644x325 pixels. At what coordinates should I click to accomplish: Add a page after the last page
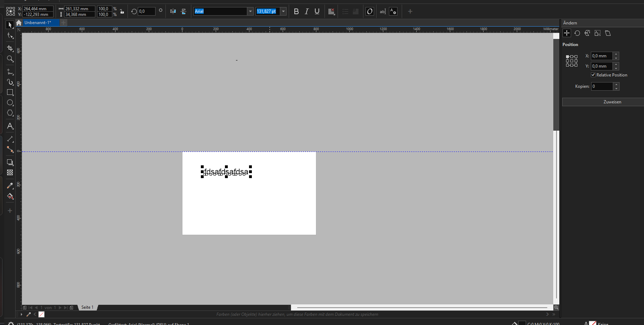(72, 308)
